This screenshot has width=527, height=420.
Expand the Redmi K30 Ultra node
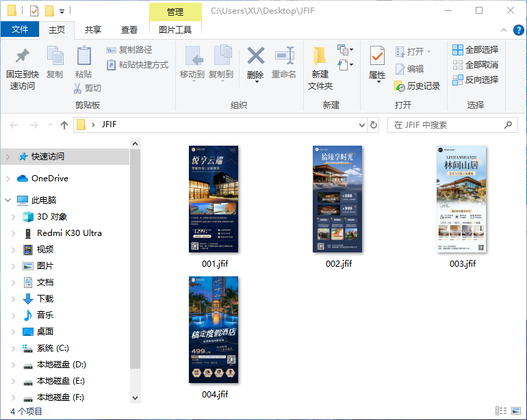pos(14,233)
